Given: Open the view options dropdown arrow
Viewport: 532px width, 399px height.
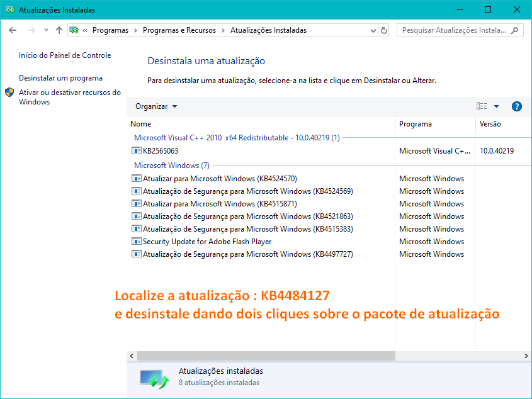Looking at the screenshot, I should pos(496,106).
